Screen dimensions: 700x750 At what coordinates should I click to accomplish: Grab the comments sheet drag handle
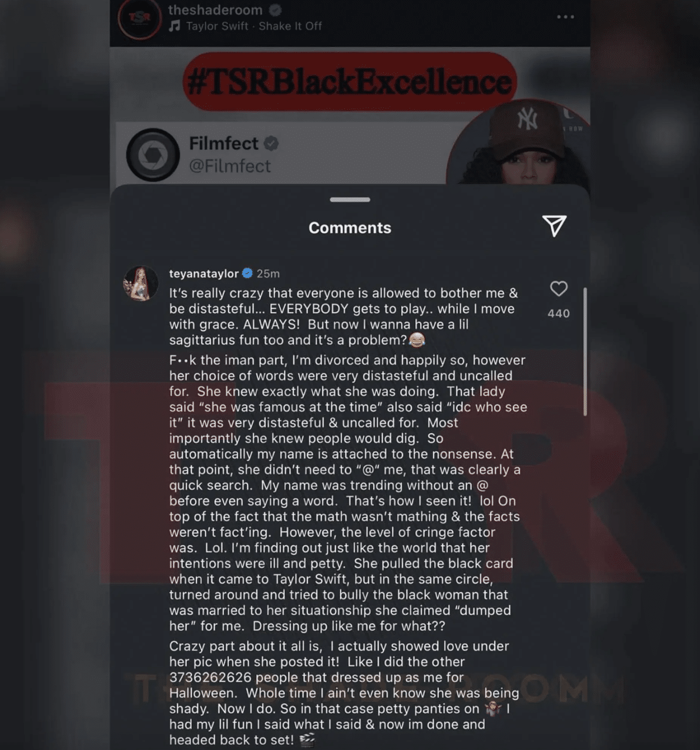[350, 200]
